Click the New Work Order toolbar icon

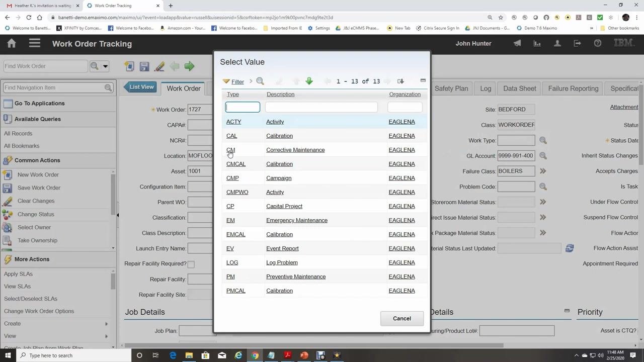pyautogui.click(x=129, y=66)
